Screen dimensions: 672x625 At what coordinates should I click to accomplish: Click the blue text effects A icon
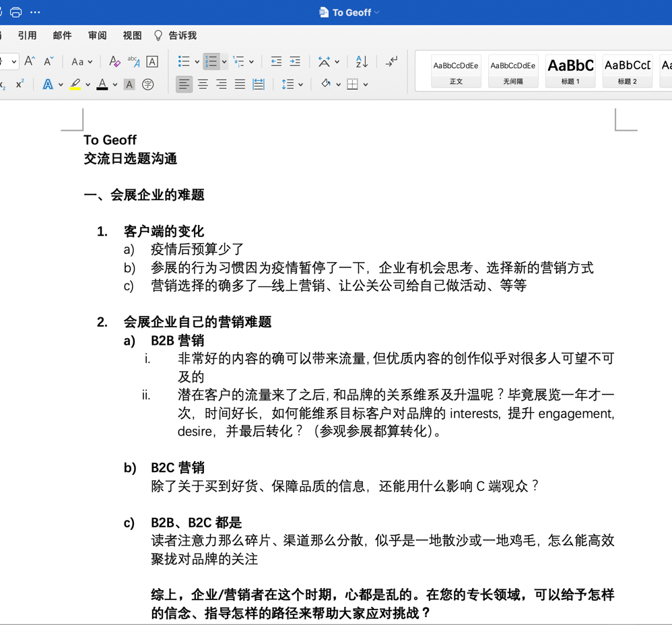tap(48, 84)
